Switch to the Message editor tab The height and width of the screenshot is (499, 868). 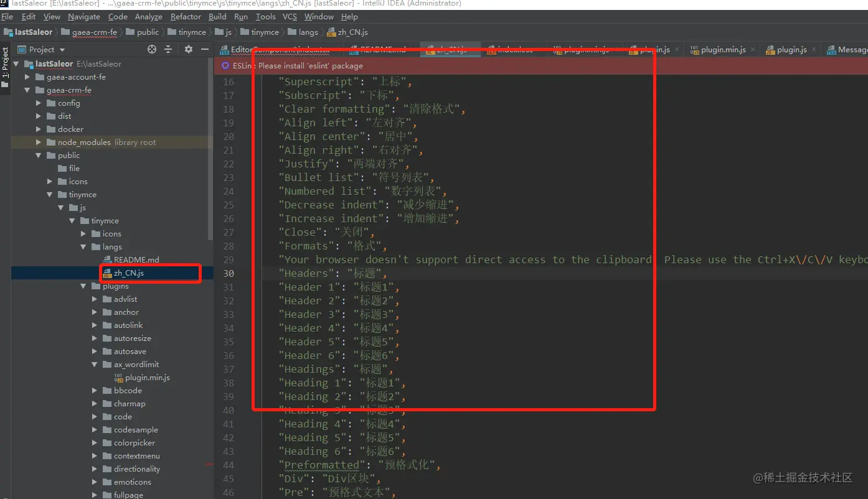[x=846, y=50]
